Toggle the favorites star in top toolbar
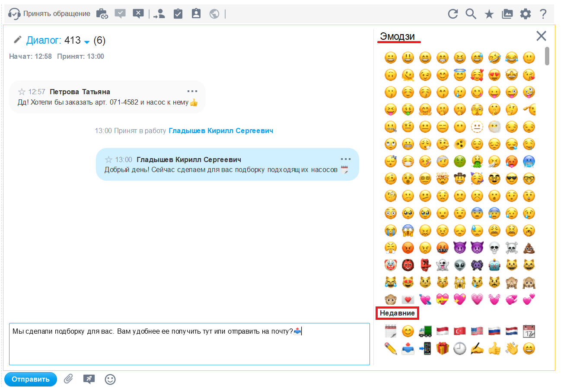 489,14
